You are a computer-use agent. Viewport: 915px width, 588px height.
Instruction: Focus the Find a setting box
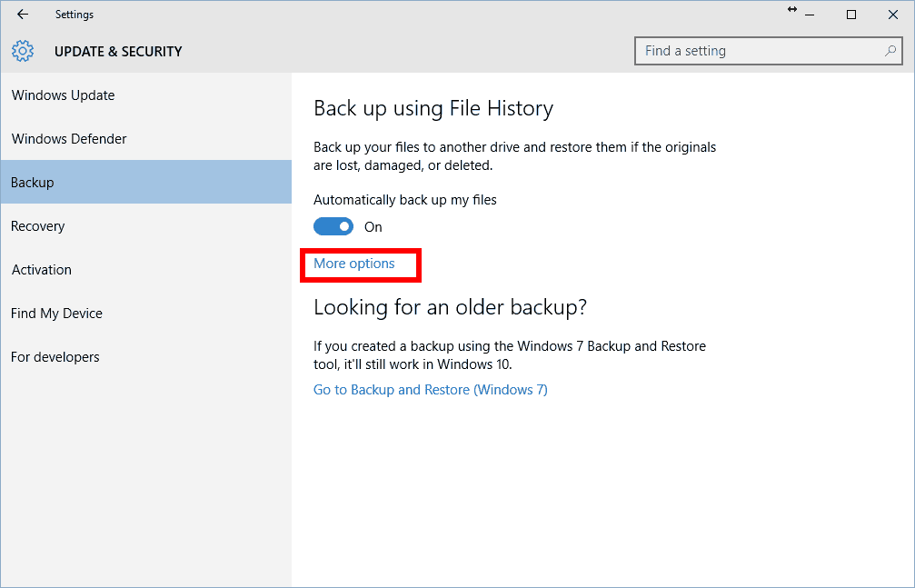(x=769, y=52)
